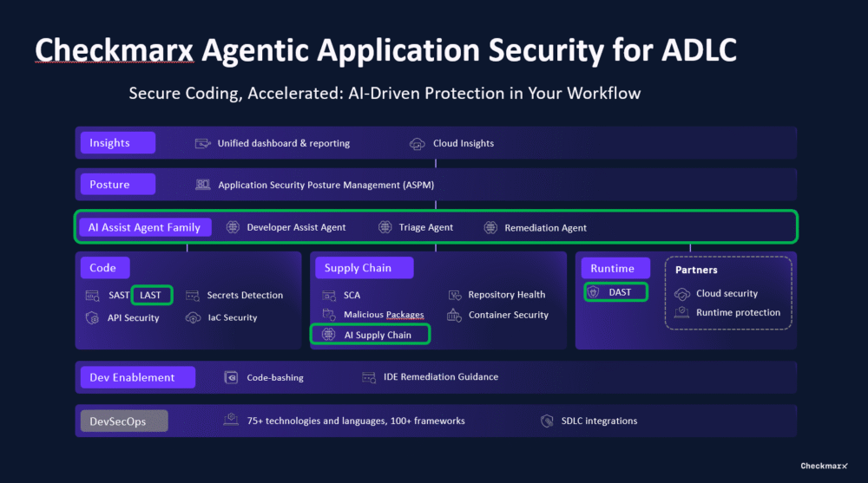Click the Triage Agent text
Image resolution: width=868 pixels, height=483 pixels.
[425, 227]
